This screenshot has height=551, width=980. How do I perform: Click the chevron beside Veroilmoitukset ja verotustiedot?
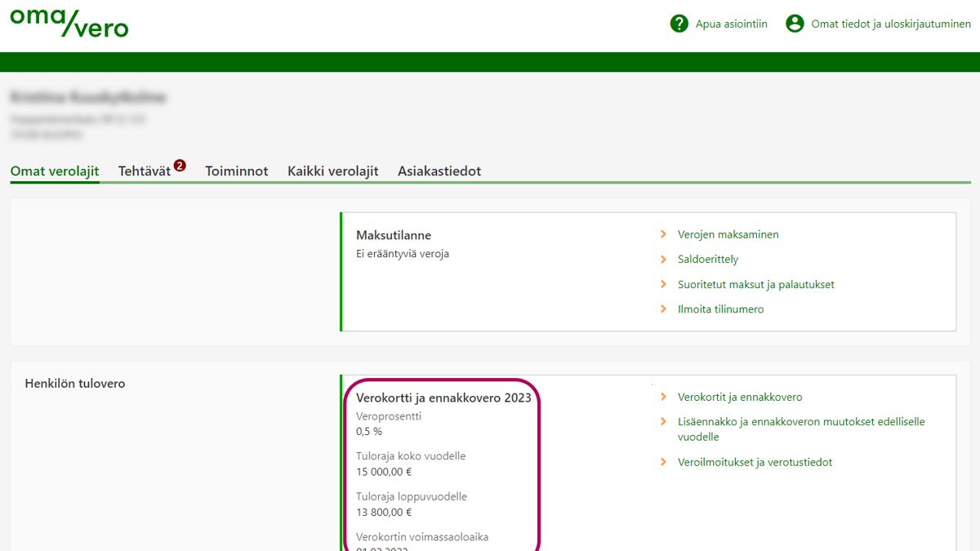pos(664,462)
